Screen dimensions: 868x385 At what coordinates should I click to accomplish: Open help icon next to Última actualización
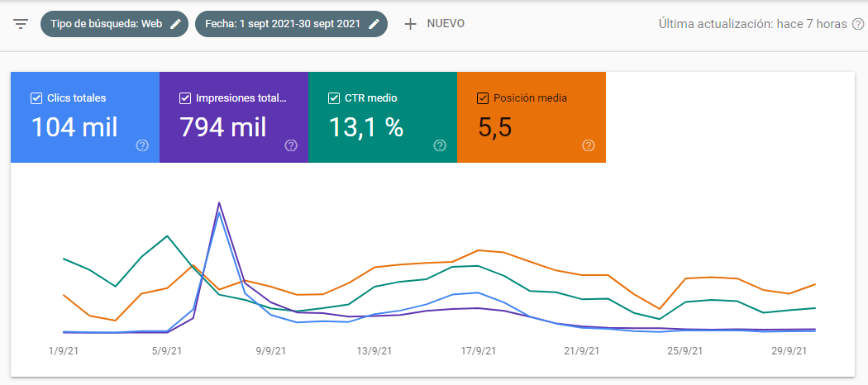(x=858, y=24)
